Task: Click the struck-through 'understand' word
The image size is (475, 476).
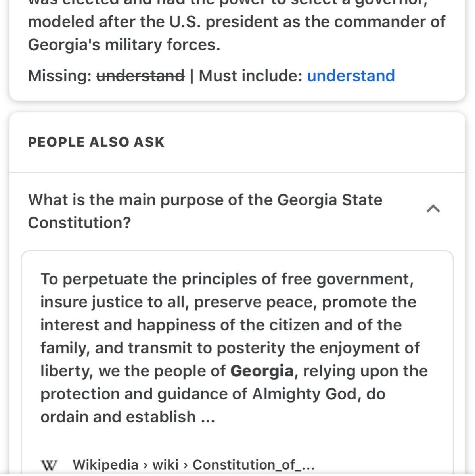Action: point(140,75)
